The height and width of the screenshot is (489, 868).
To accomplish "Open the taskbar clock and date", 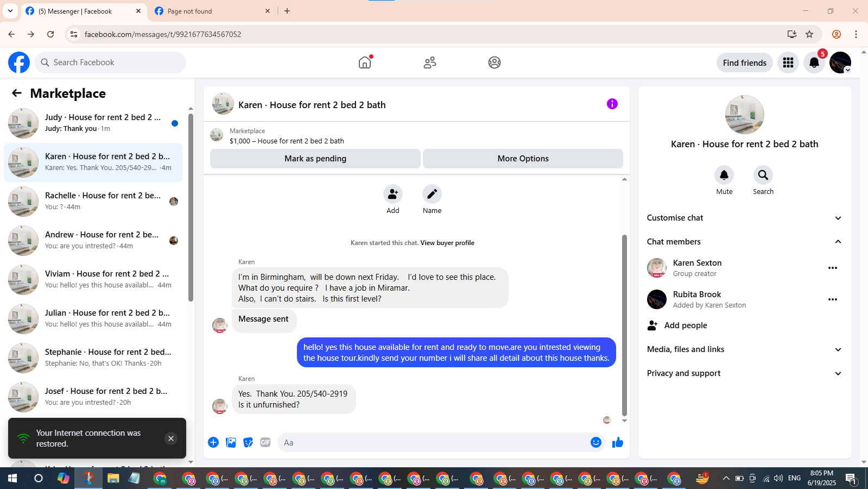I will point(821,478).
